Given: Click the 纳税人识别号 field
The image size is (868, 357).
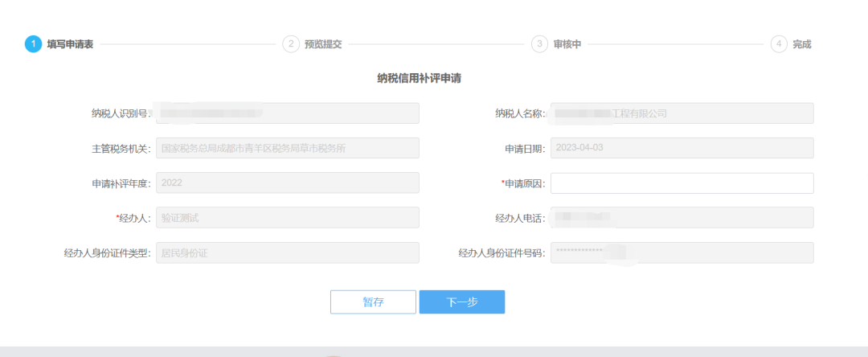Looking at the screenshot, I should [x=287, y=113].
